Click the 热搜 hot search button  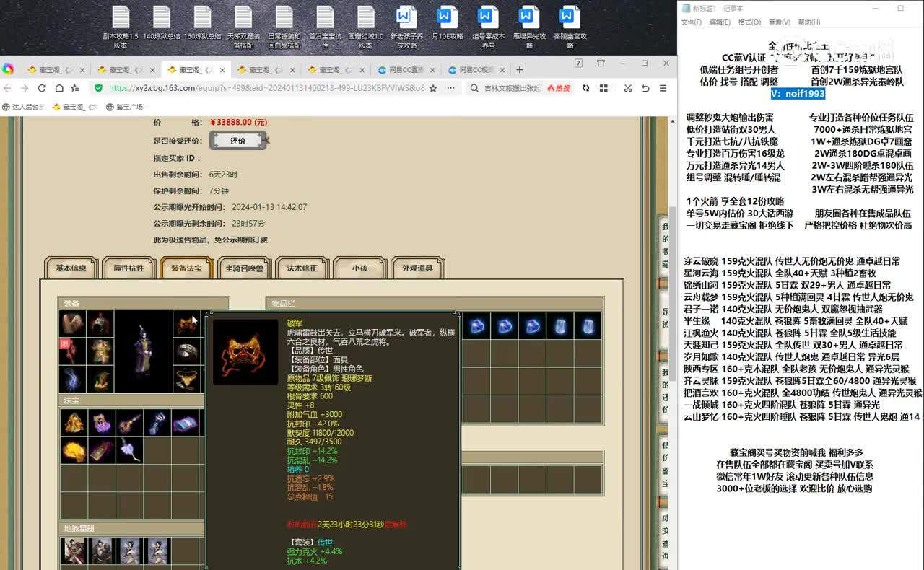559,88
